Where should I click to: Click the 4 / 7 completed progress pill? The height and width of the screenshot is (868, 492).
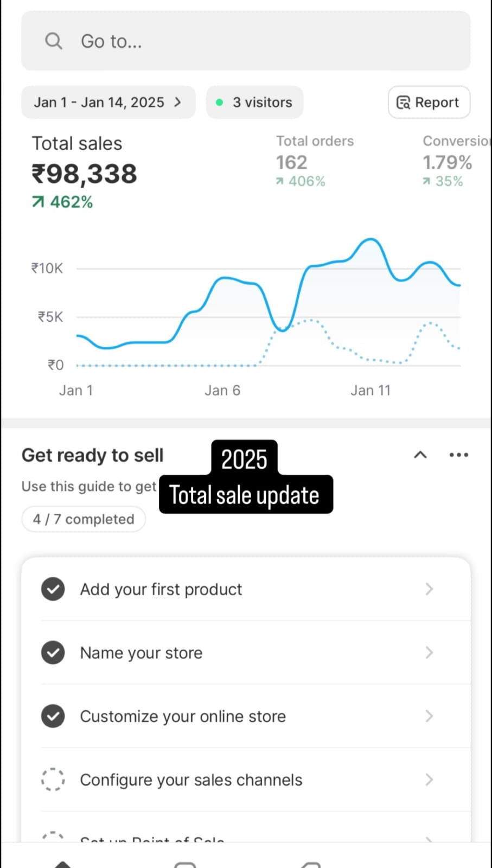pos(84,519)
